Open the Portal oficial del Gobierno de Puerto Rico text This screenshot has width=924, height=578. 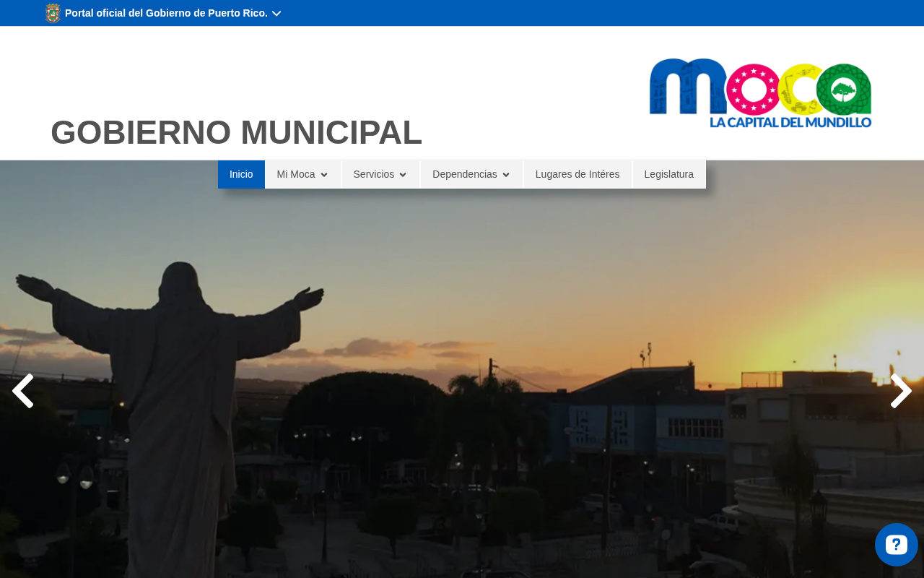pos(166,13)
